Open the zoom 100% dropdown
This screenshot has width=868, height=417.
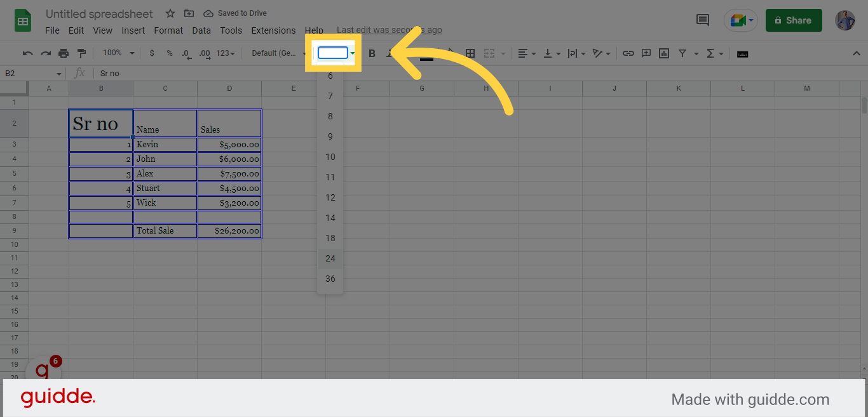point(118,53)
